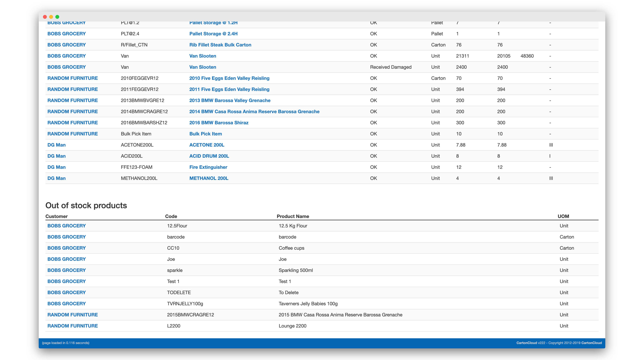Select the Fire Extinguisher product

coord(208,167)
